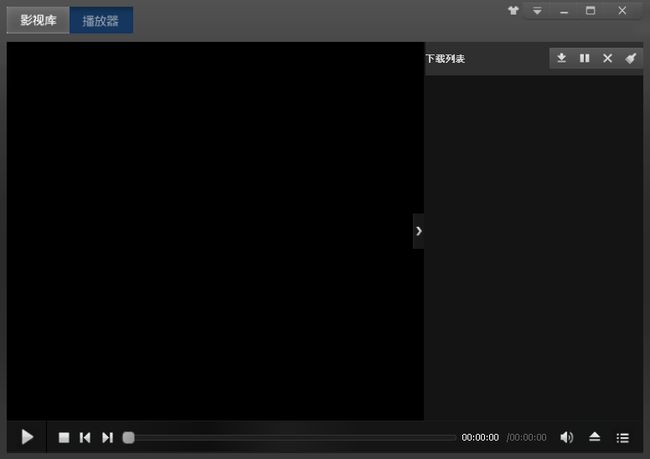Mute the volume speaker icon
The height and width of the screenshot is (459, 650).
pyautogui.click(x=567, y=437)
